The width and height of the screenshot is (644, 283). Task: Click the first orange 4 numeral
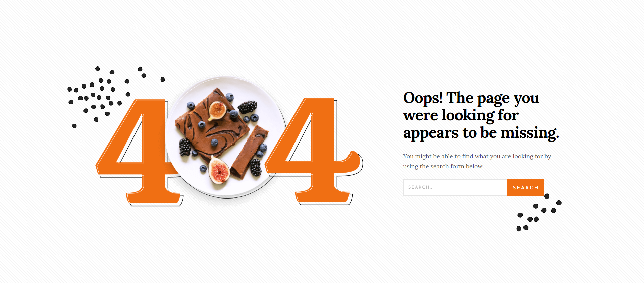click(x=139, y=152)
